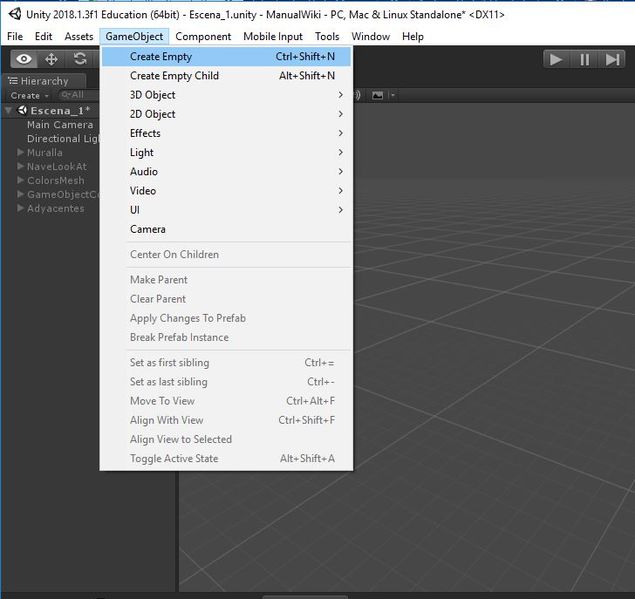Open the Window menu
This screenshot has width=635, height=599.
coord(370,36)
